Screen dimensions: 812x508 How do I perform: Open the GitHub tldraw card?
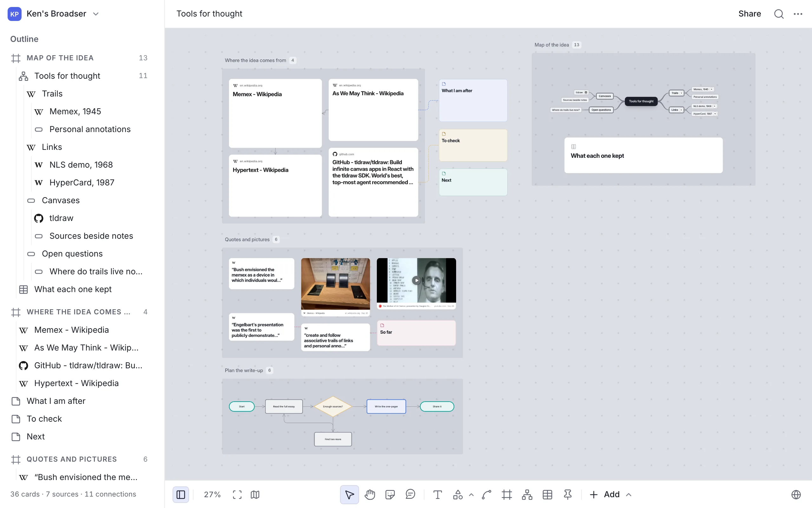click(373, 182)
